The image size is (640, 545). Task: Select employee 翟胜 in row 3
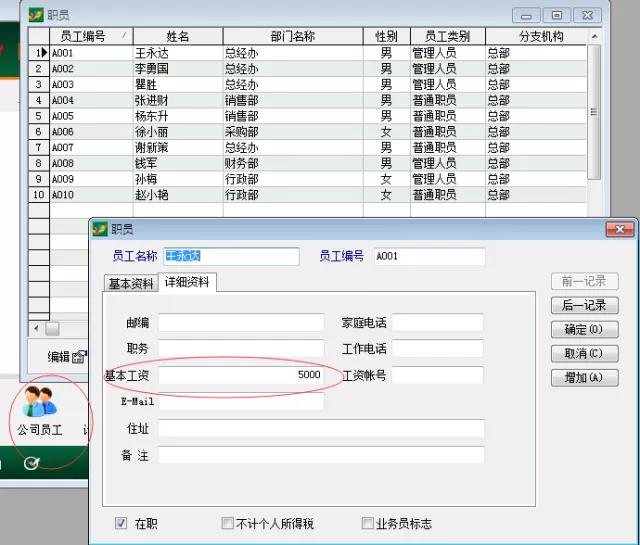308,85
